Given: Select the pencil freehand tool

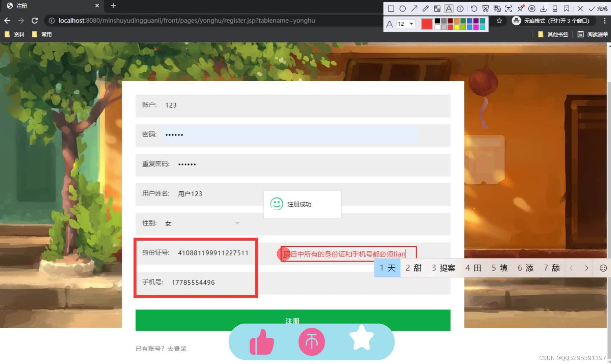Looking at the screenshot, I should click(x=426, y=8).
